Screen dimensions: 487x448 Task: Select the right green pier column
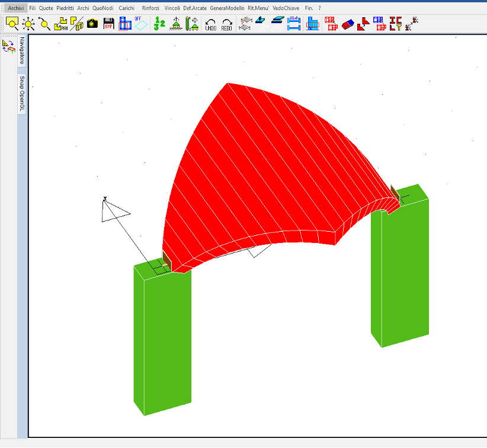(x=400, y=267)
